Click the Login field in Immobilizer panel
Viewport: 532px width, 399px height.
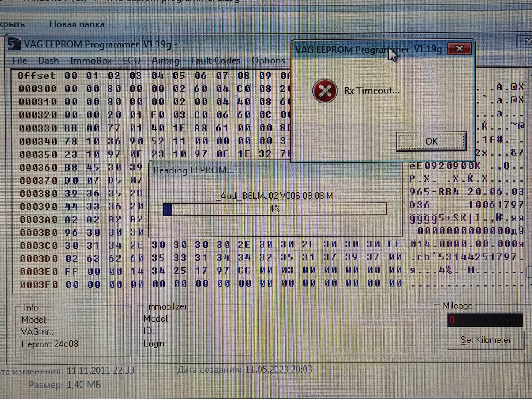tap(155, 343)
